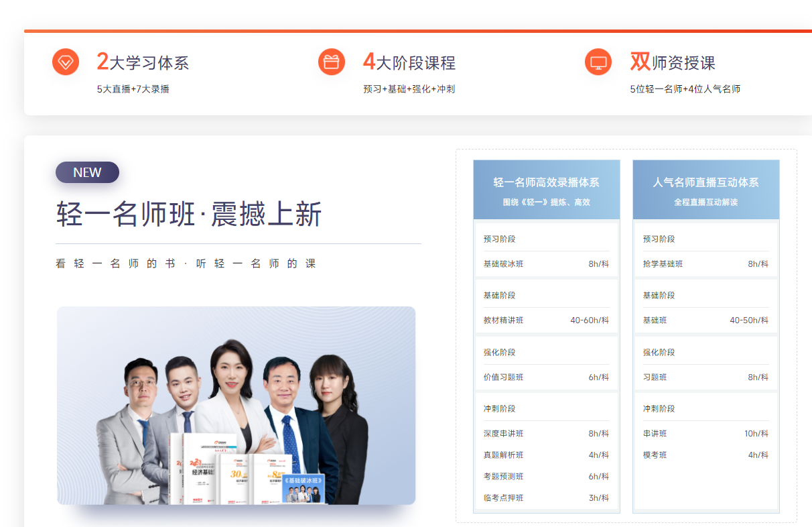Click the NEW badge above the title
Viewport: 812px width, 527px height.
pyautogui.click(x=87, y=172)
